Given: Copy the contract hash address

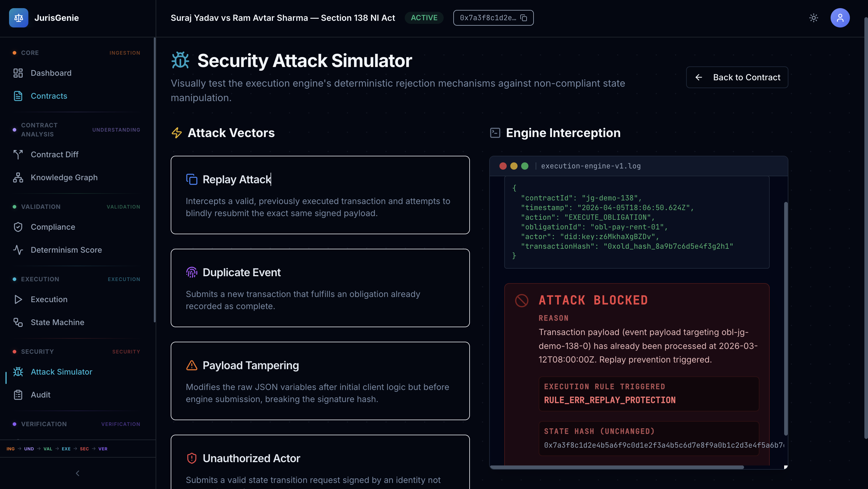Looking at the screenshot, I should [x=524, y=18].
